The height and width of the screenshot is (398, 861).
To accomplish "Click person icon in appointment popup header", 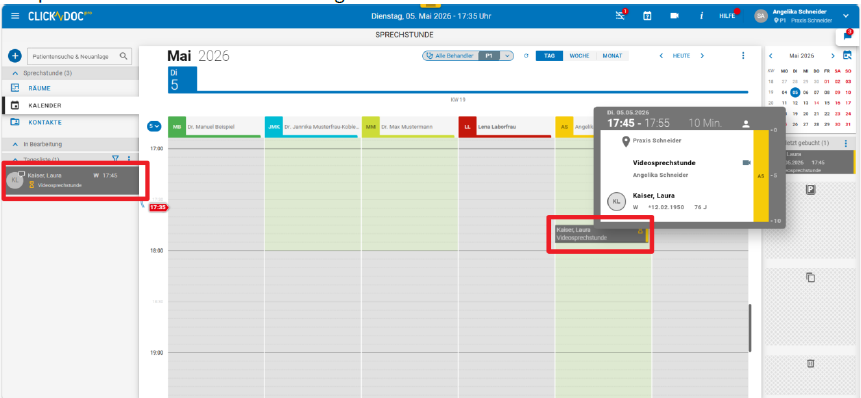I will pos(746,124).
